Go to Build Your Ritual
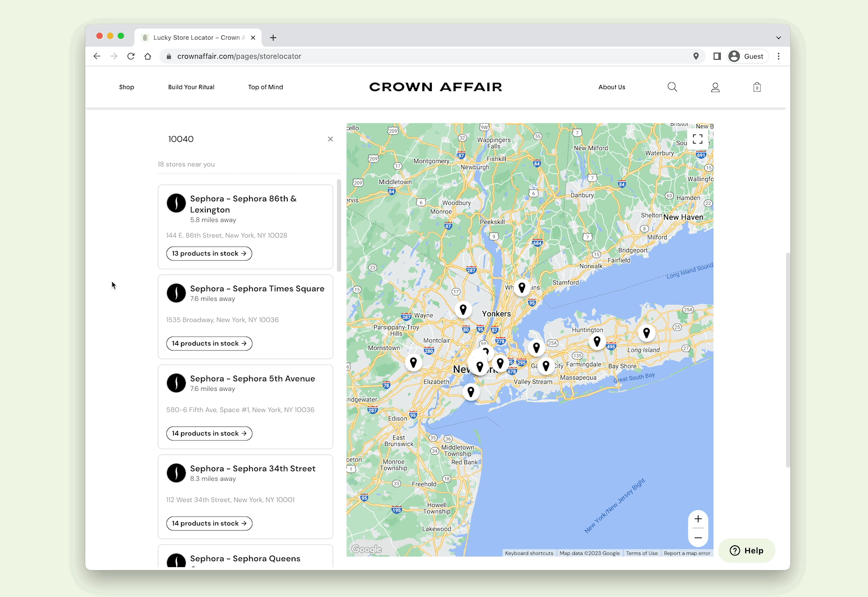 191,87
